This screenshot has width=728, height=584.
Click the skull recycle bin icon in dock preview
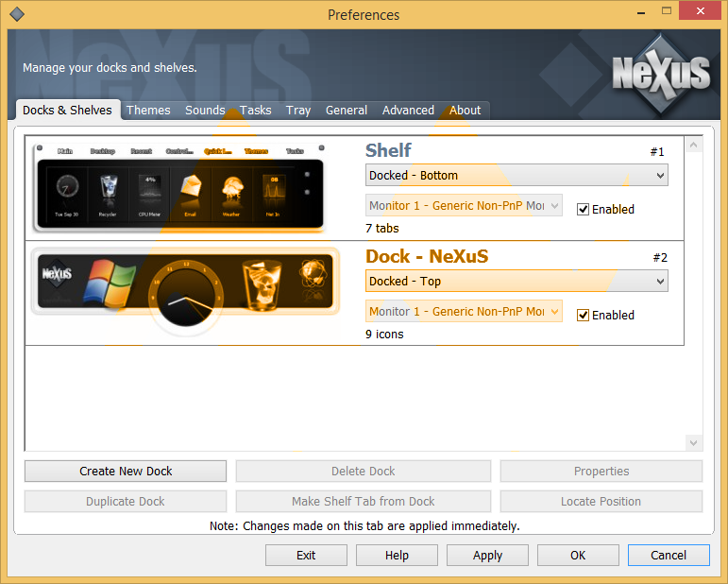pyautogui.click(x=262, y=284)
